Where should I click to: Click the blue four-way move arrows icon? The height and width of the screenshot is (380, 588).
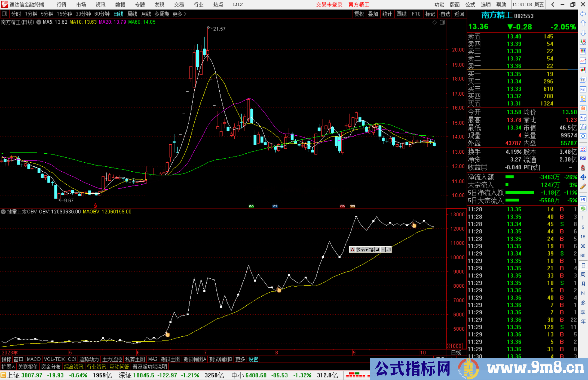coord(583,177)
